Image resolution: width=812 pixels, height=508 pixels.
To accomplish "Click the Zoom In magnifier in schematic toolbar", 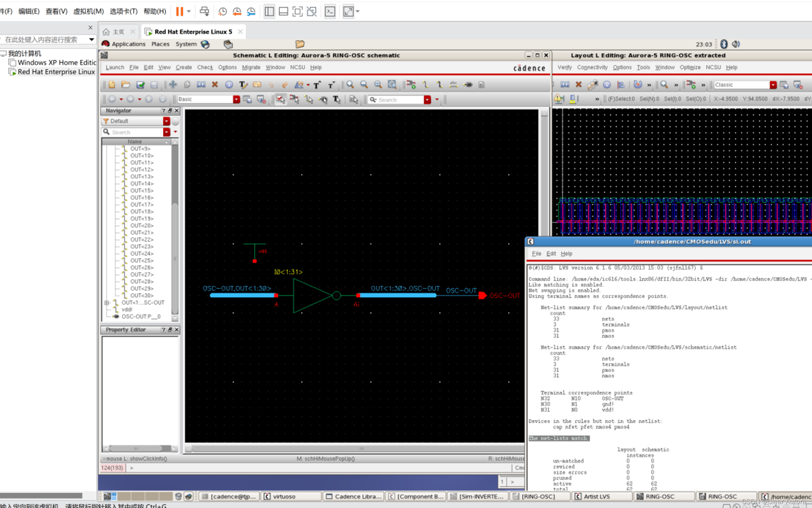I will [350, 85].
